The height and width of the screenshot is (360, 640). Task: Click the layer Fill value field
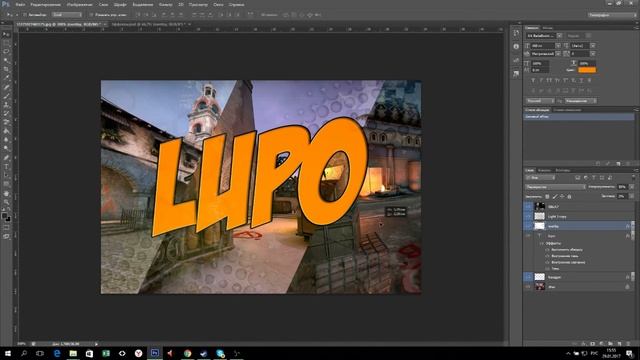(622, 196)
